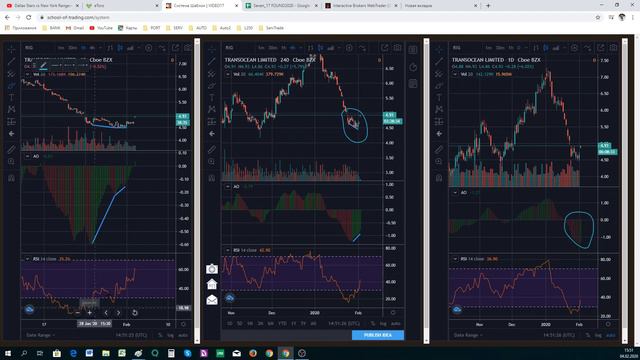Open the Google Sheets browser tab
The width and height of the screenshot is (640, 360).
click(281, 6)
